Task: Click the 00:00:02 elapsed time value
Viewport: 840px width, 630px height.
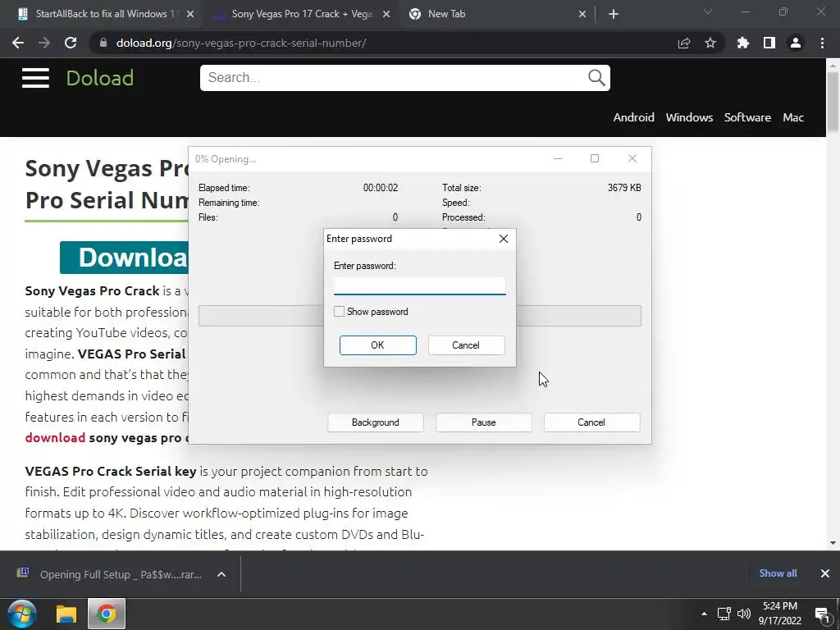Action: pos(381,188)
